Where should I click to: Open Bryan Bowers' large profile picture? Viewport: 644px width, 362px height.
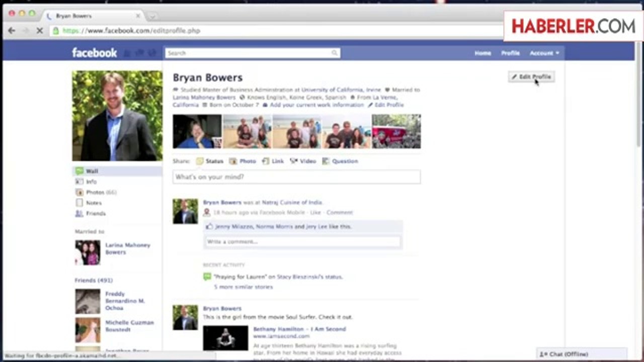[117, 116]
